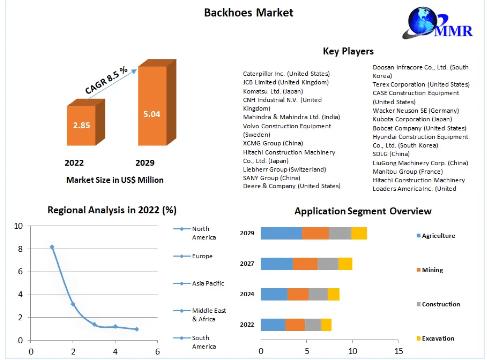Click the Europe legend line marker
The width and height of the screenshot is (487, 360).
coord(182,256)
